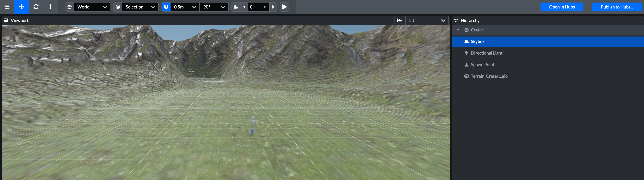Select the Translate tool
644x180 pixels.
point(21,7)
